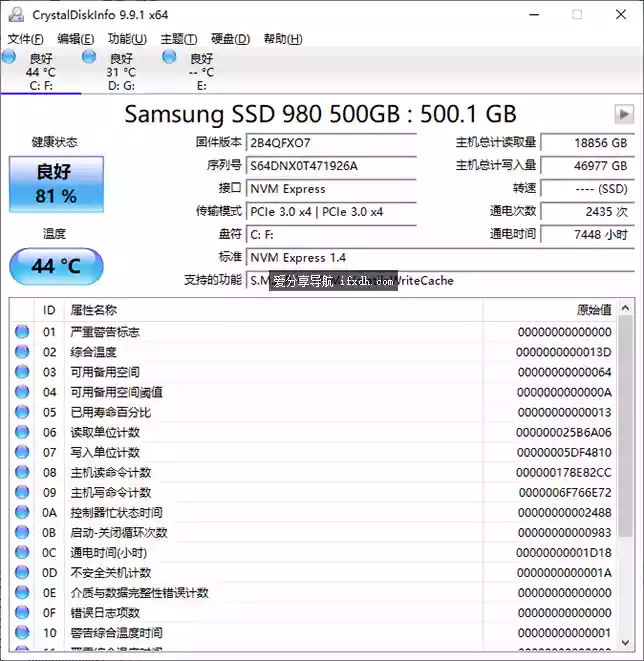Open the 编辑(E) menu
Image resolution: width=644 pixels, height=661 pixels.
[76, 39]
